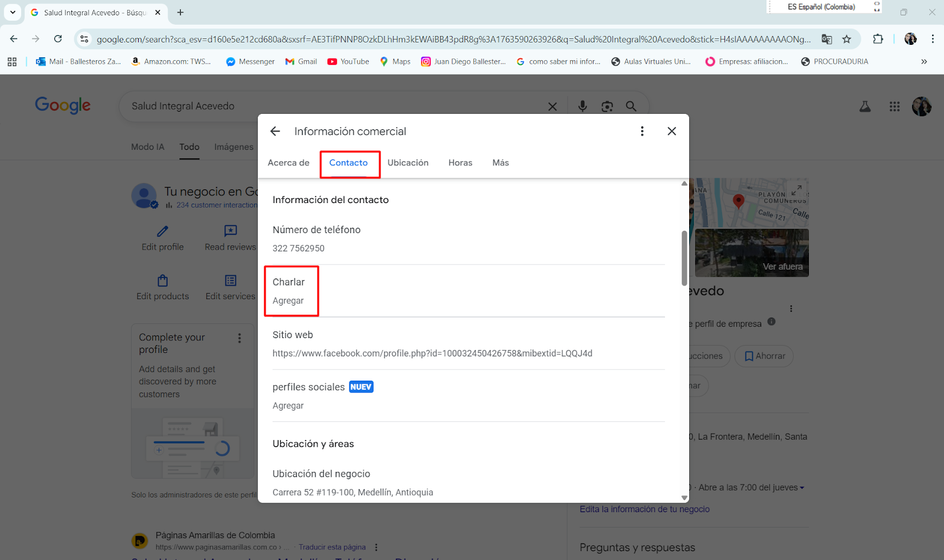The image size is (944, 560).
Task: Open the Chrome extensions puzzle icon
Action: (878, 39)
